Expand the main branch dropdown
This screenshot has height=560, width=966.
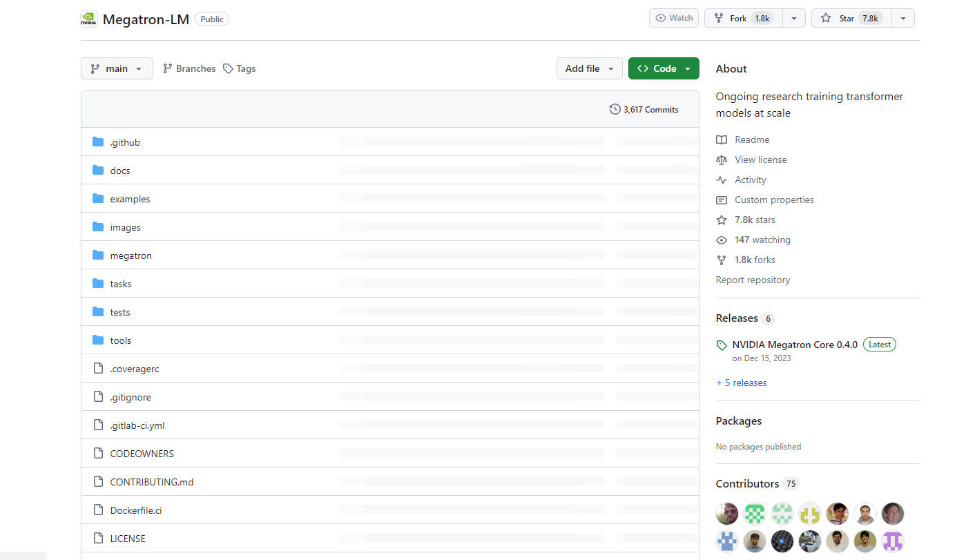click(x=117, y=68)
